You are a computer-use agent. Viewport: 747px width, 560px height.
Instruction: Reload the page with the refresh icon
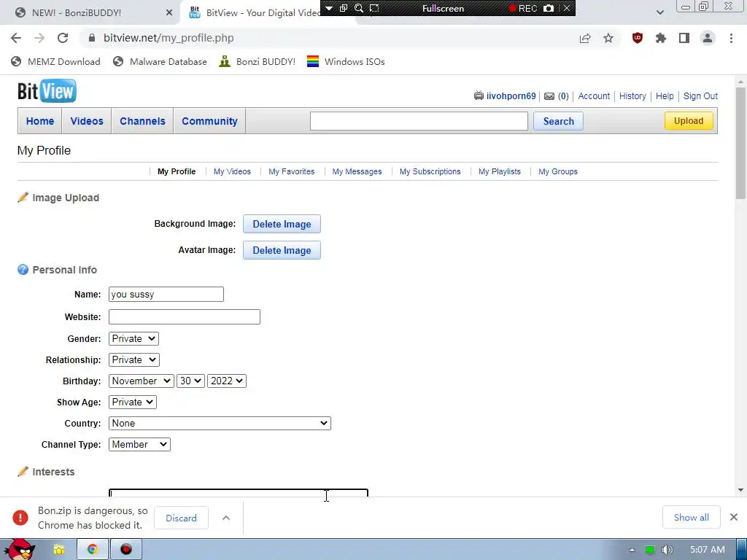(x=63, y=38)
